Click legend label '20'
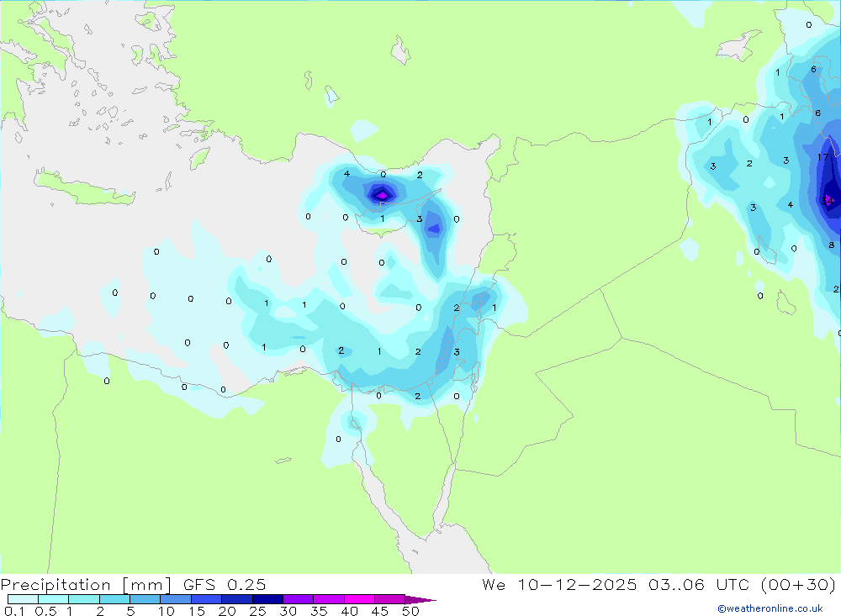This screenshot has width=841, height=616. (x=227, y=611)
